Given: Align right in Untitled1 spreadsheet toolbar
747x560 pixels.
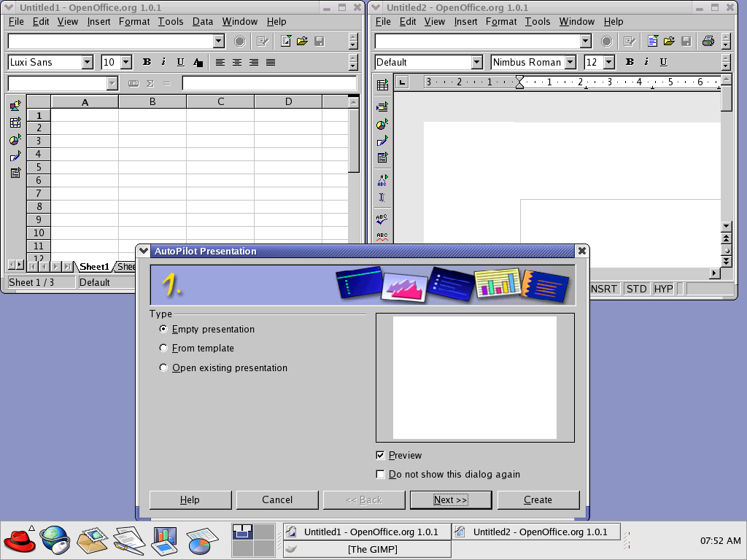Looking at the screenshot, I should click(x=254, y=62).
